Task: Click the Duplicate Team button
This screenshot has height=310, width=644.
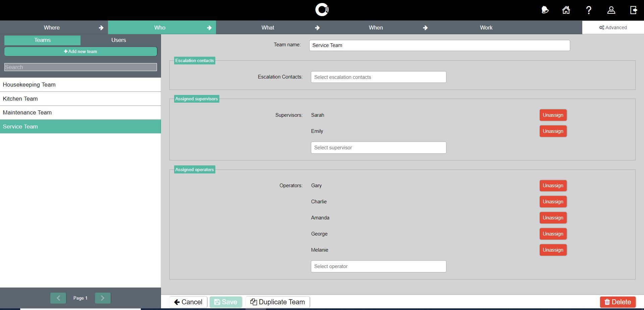Action: 277,302
